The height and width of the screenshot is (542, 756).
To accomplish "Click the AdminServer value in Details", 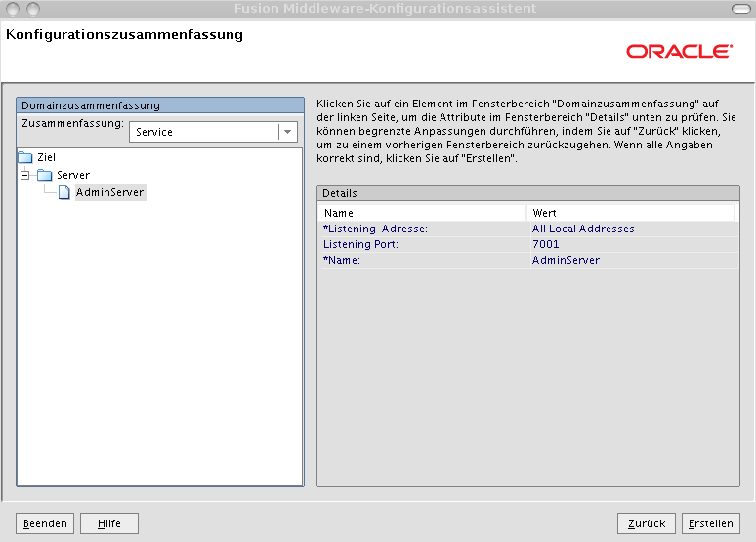I will tap(566, 260).
